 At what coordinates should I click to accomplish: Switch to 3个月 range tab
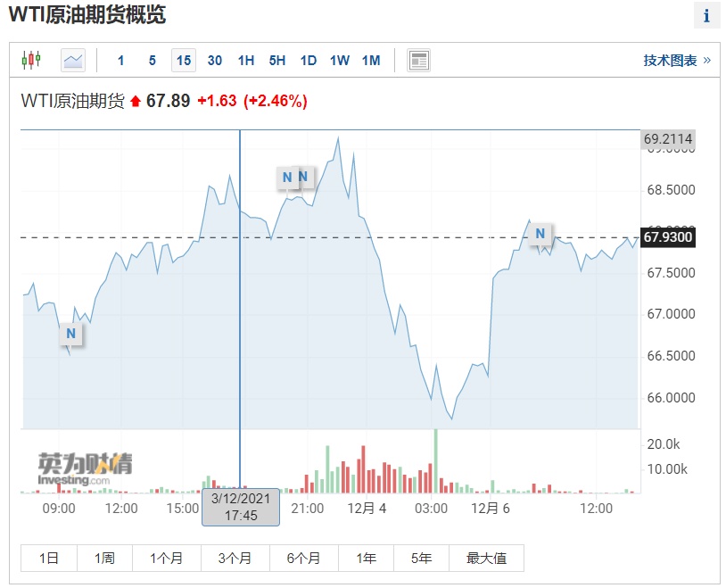[x=235, y=559]
